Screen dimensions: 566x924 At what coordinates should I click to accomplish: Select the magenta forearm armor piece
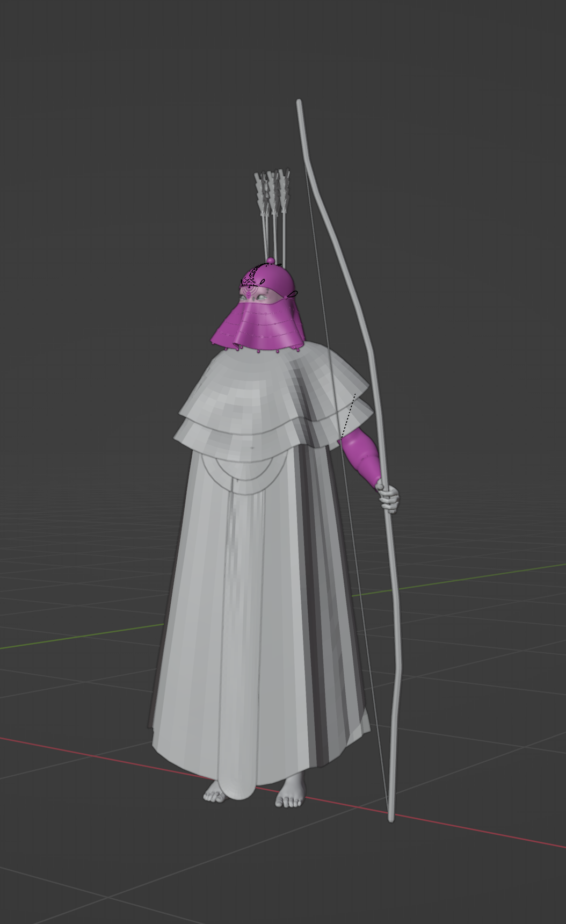(x=361, y=457)
